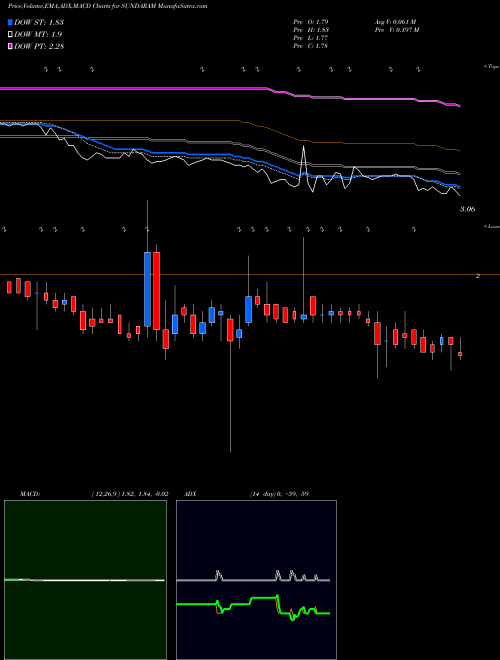Image resolution: width=500 pixels, height=660 pixels.
Task: Click the right end of the magenta line
Action: tap(458, 105)
